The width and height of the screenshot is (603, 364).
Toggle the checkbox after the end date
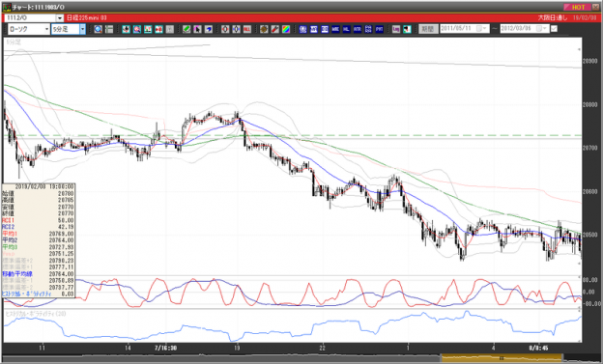[x=554, y=29]
